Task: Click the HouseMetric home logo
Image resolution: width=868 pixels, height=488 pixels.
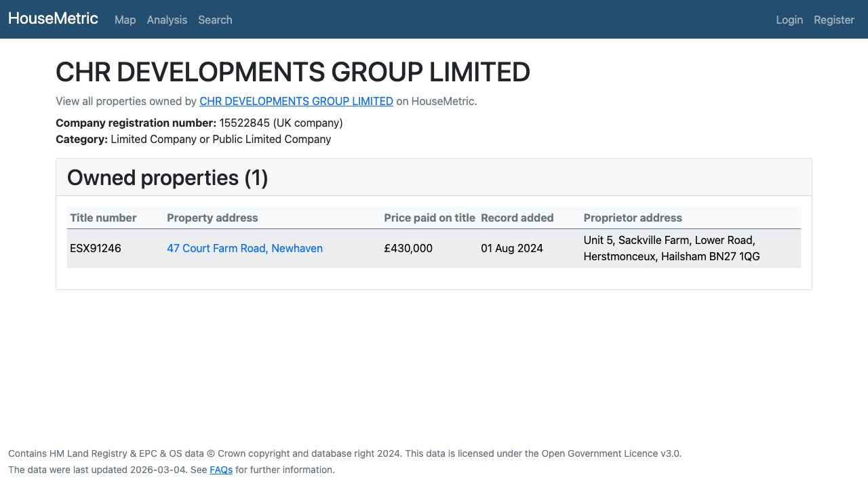Action: pos(53,18)
